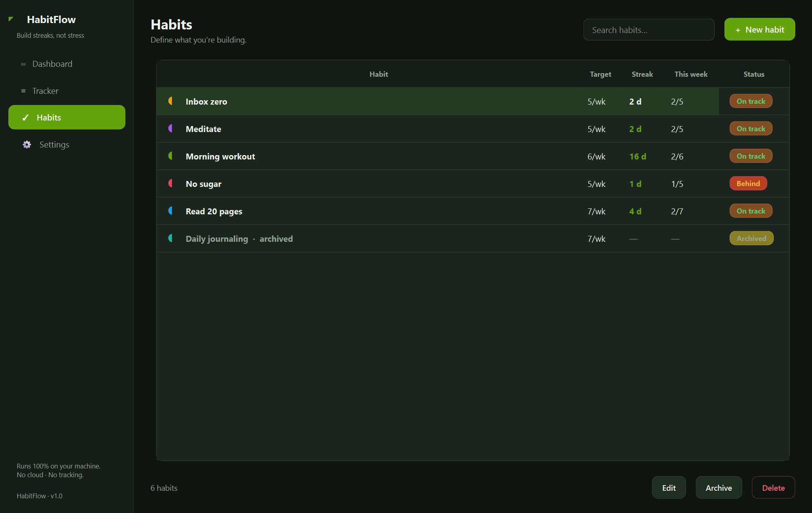Click the 16 d streak value
Screen dimensions: 812x513
pos(638,157)
